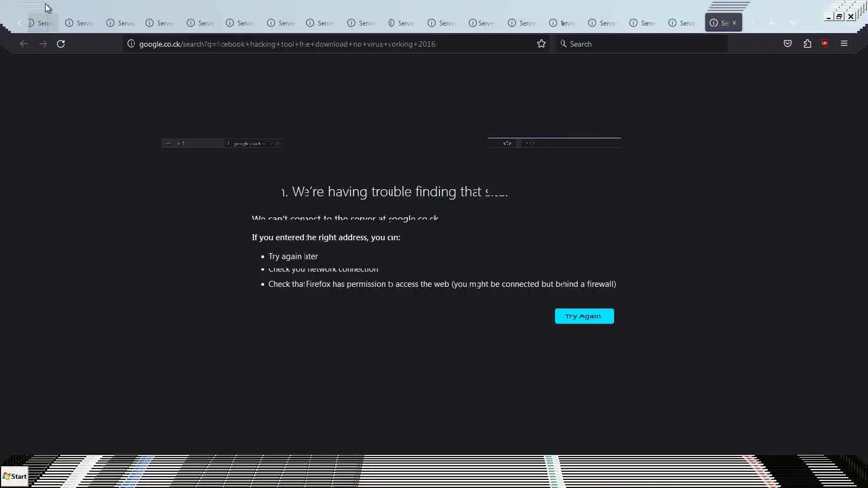Expand the list all tabs dropdown
Screen dimensions: 868x488
[793, 23]
